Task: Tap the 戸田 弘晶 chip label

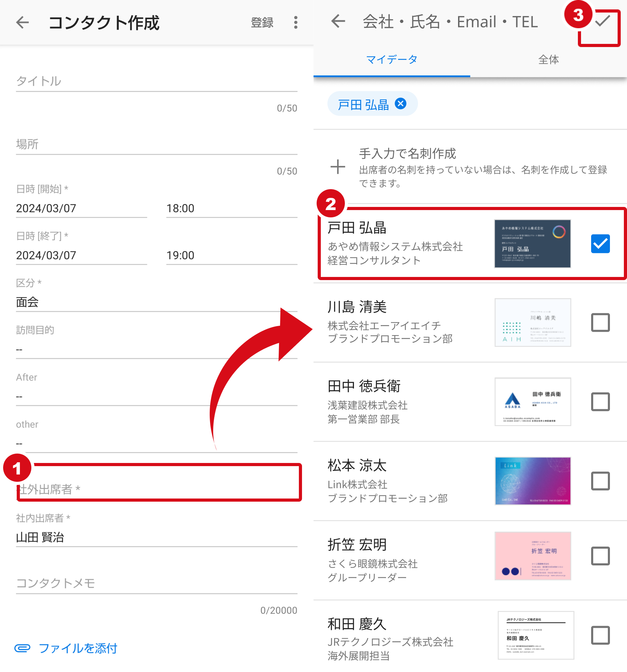Action: point(363,105)
